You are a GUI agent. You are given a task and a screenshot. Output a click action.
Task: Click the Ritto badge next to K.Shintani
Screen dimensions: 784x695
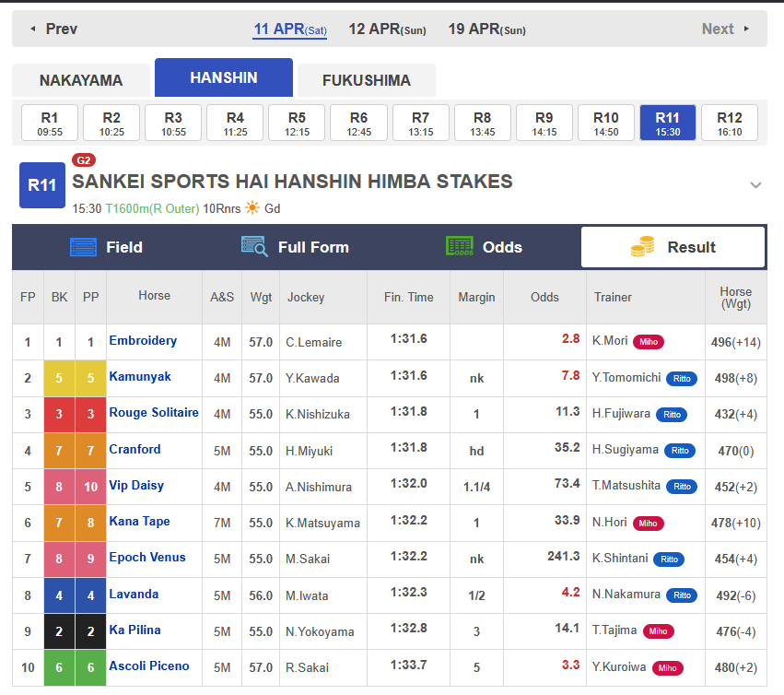[669, 560]
